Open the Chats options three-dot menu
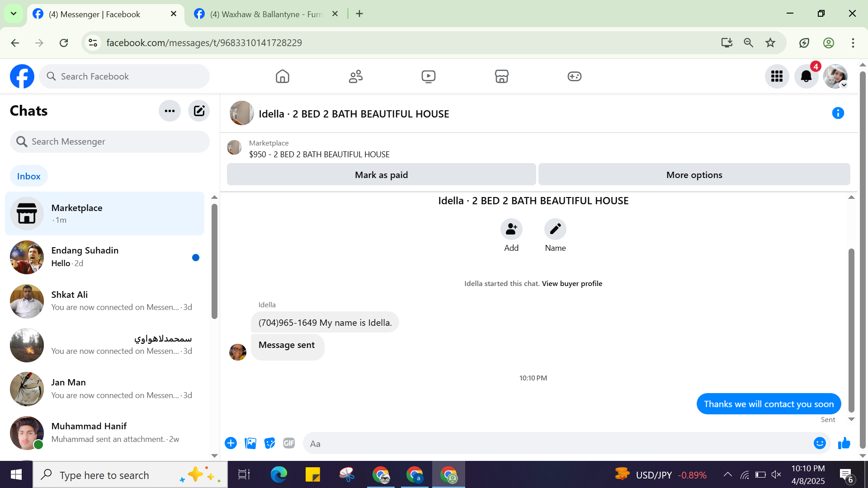 170,111
